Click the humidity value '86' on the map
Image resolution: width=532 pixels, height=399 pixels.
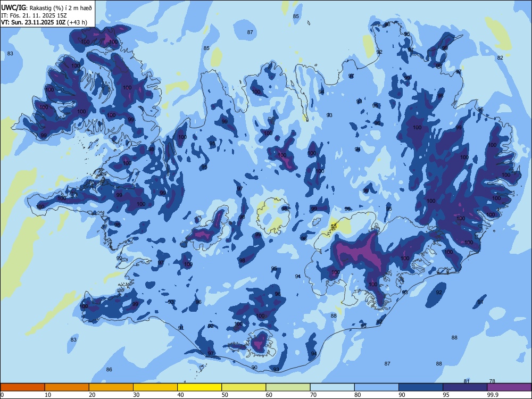(x=109, y=370)
